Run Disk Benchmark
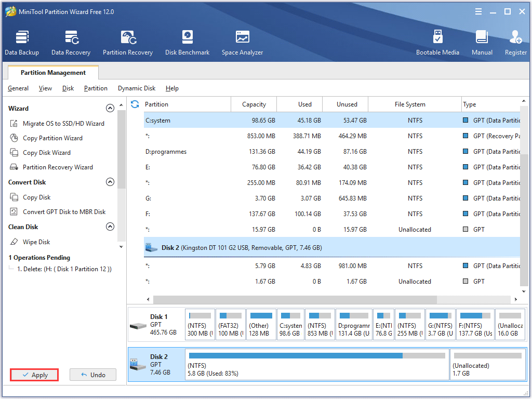532x399 pixels. [x=187, y=42]
